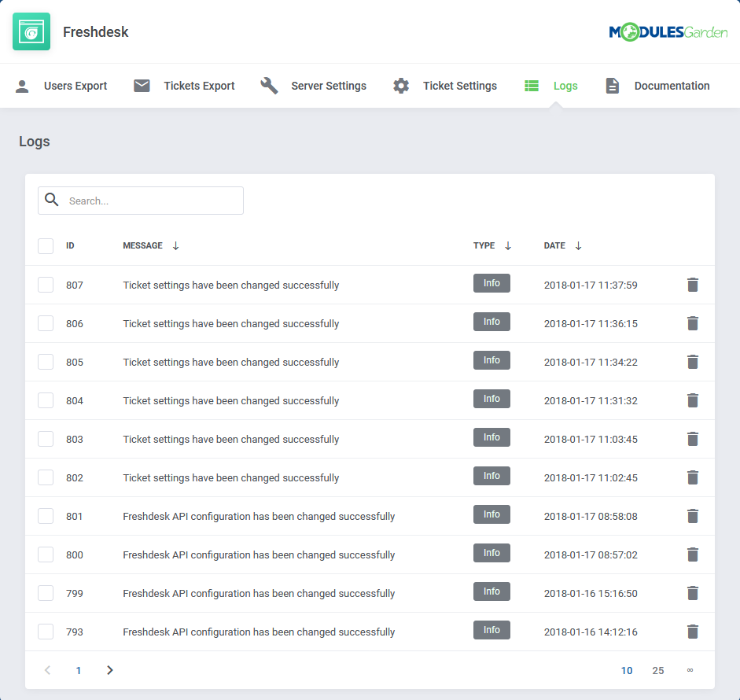
Task: Delete log entry 805 with trash icon
Action: 692,362
